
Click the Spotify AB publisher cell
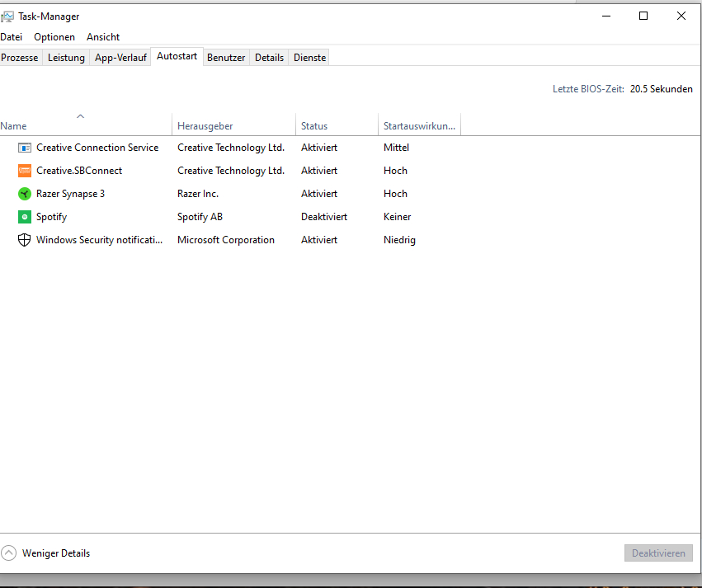tap(200, 217)
